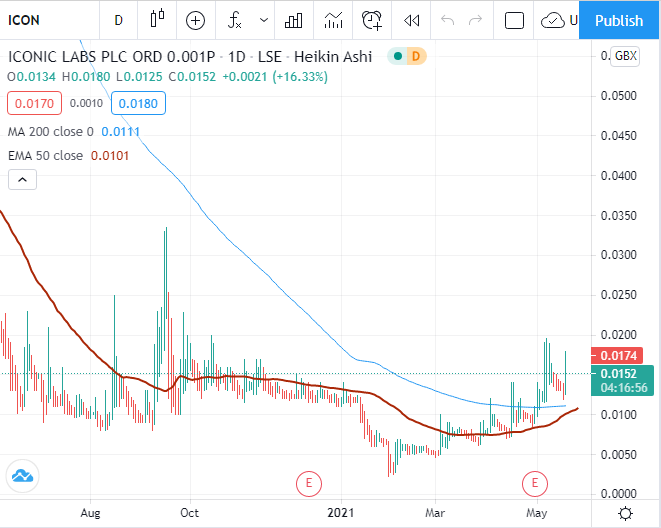
Task: Click the MA 200 value 0.0111
Action: click(x=121, y=132)
